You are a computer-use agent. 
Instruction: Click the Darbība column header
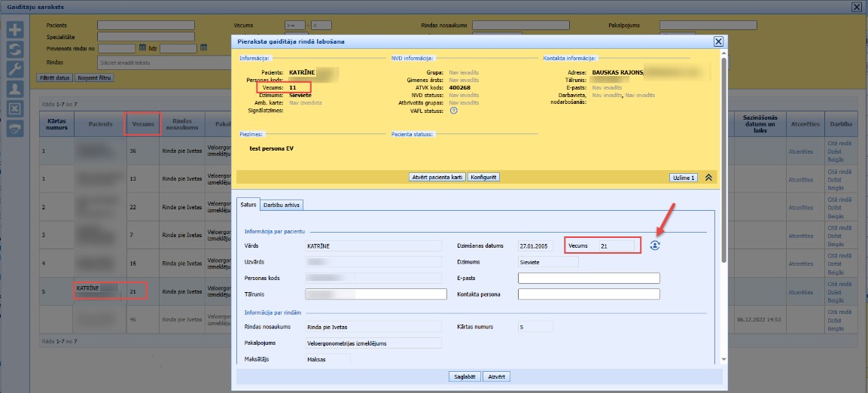(840, 124)
